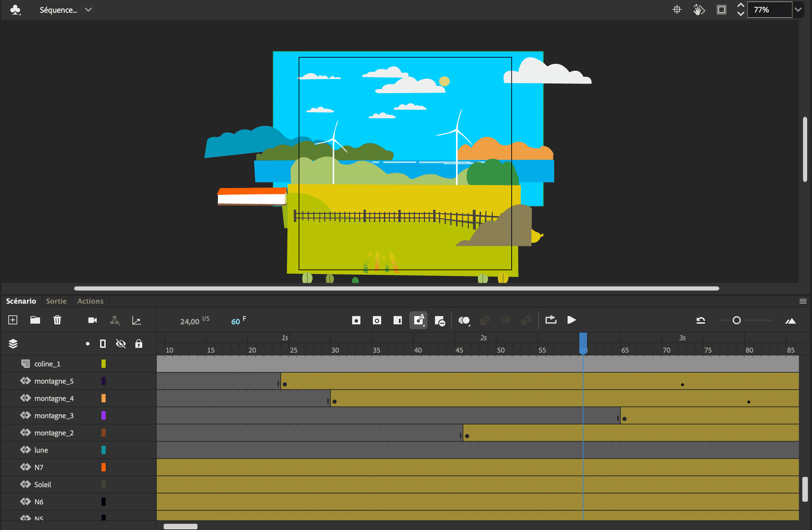812x530 pixels.
Task: Open the timeline panel options menu
Action: click(x=803, y=301)
